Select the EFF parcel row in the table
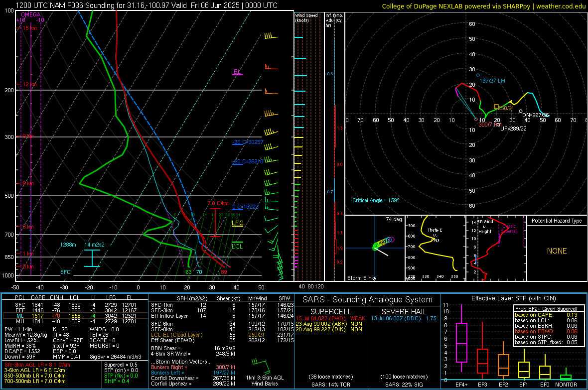This screenshot has height=390, width=588. [x=75, y=310]
